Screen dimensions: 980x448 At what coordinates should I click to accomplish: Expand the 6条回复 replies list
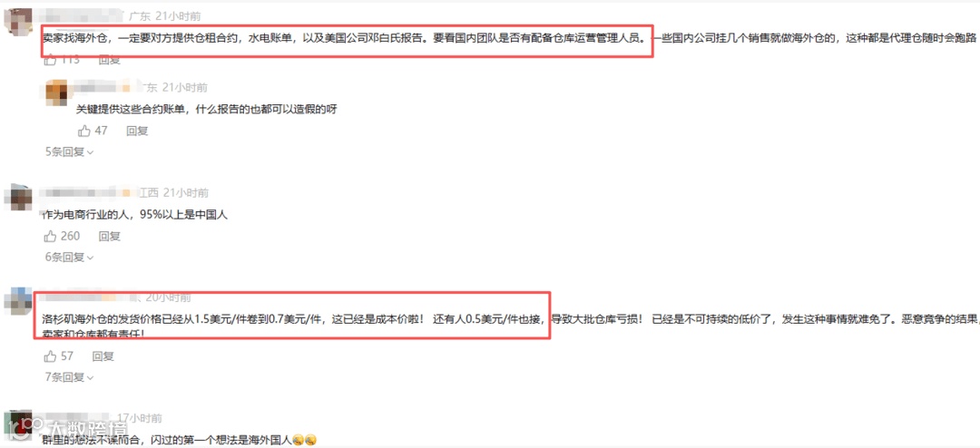[x=69, y=257]
